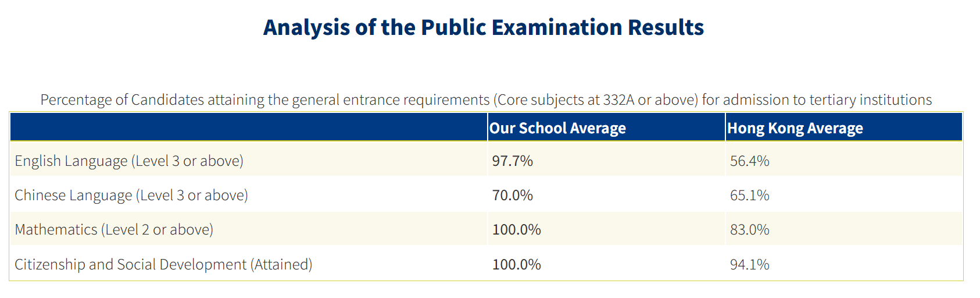This screenshot has width=980, height=298.
Task: Click the 100.0% value in the Citizenship row
Action: 516,264
